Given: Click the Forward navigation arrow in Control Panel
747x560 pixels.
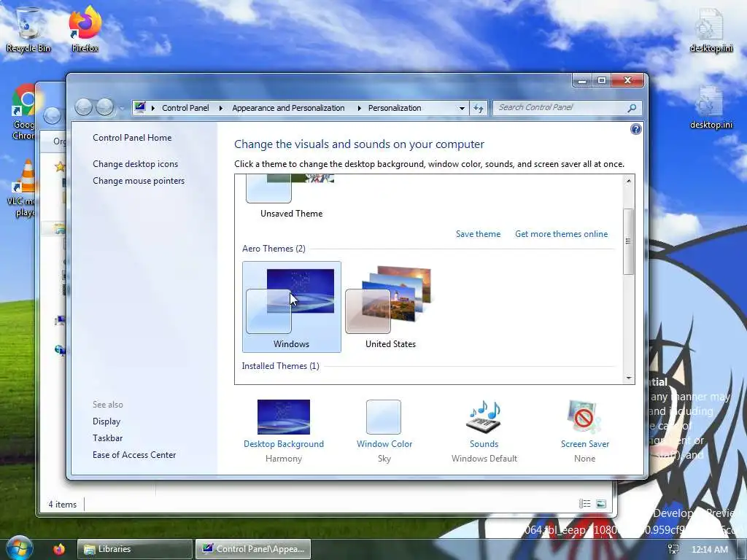Looking at the screenshot, I should [x=105, y=107].
